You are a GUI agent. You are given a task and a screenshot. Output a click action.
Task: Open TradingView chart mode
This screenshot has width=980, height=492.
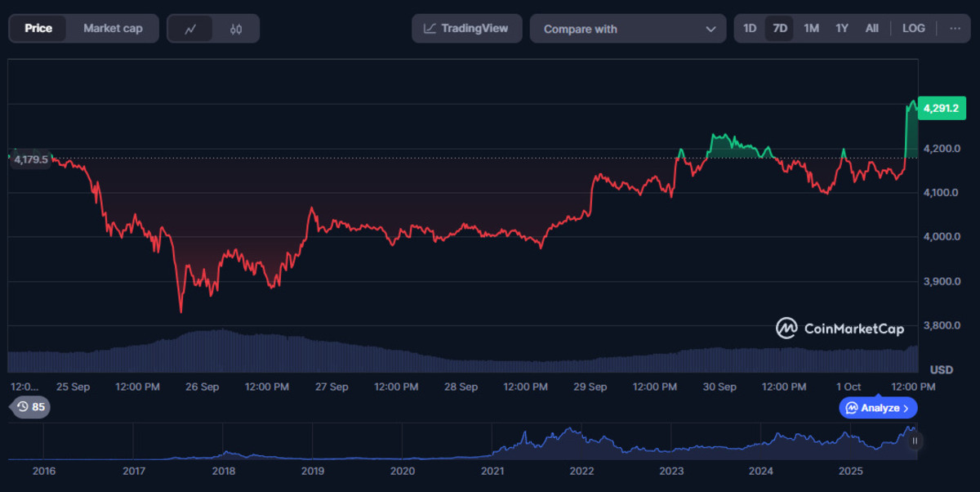click(465, 29)
